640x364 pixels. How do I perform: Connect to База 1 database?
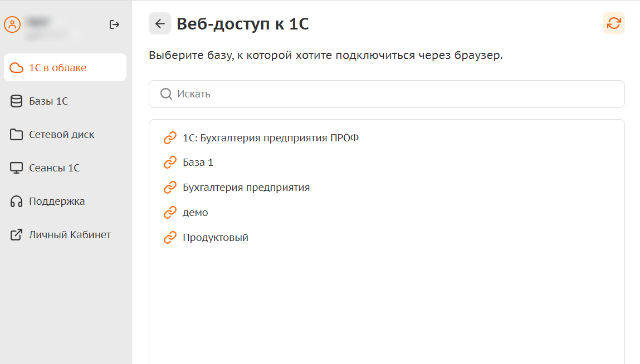[198, 163]
